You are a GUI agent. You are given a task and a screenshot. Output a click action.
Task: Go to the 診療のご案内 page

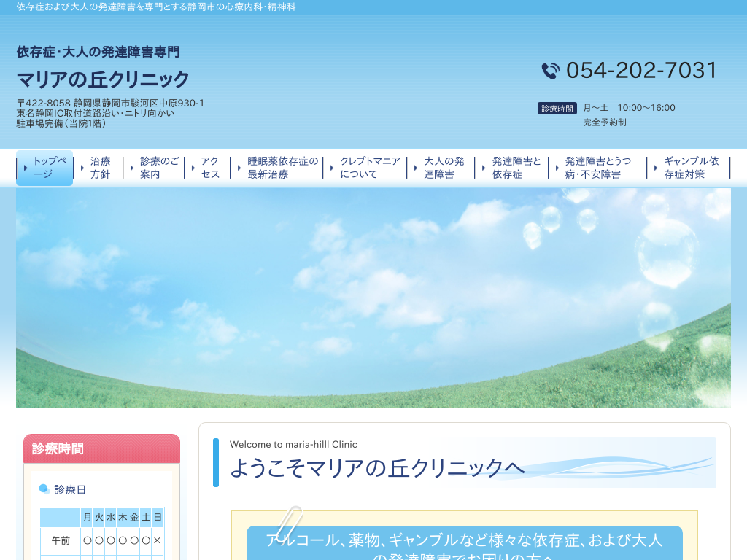click(x=159, y=168)
